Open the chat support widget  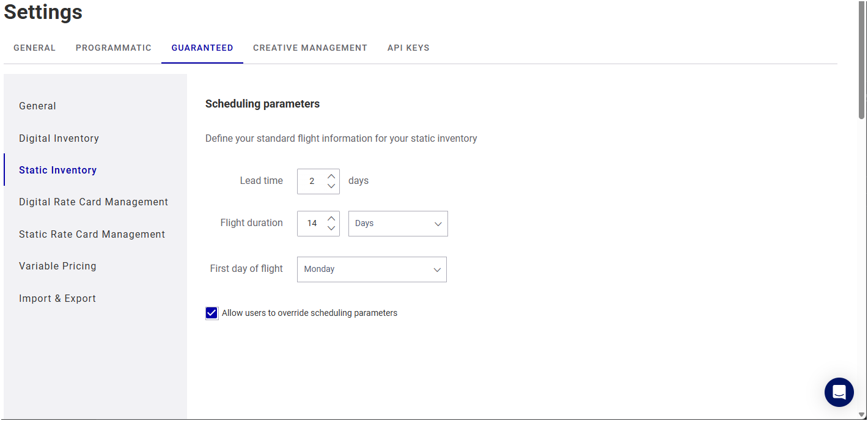839,392
